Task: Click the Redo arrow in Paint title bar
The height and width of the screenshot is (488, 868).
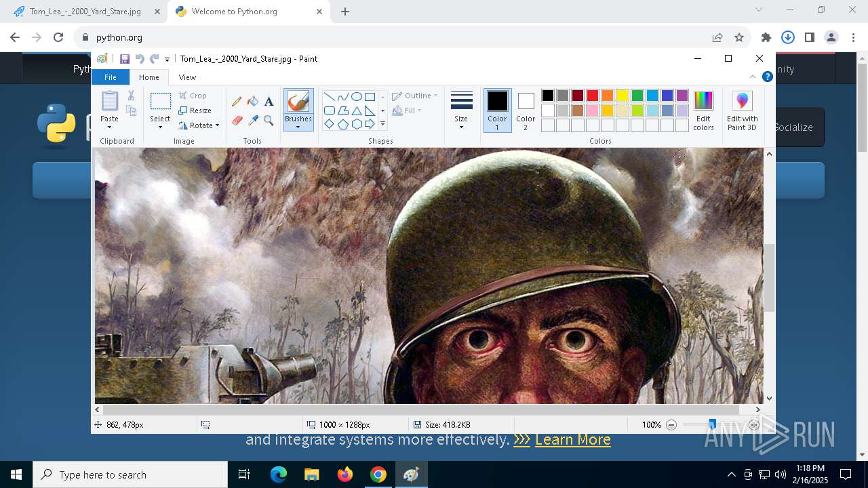Action: [x=155, y=59]
